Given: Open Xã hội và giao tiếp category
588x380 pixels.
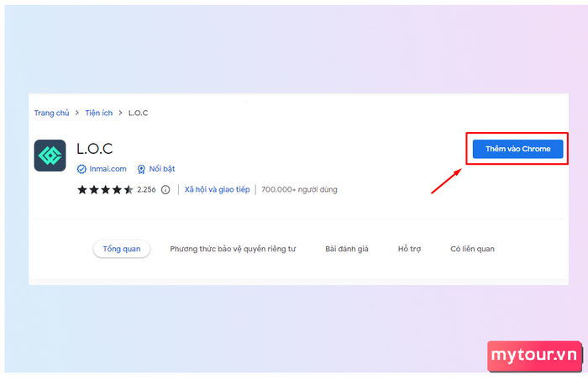Looking at the screenshot, I should [x=217, y=190].
